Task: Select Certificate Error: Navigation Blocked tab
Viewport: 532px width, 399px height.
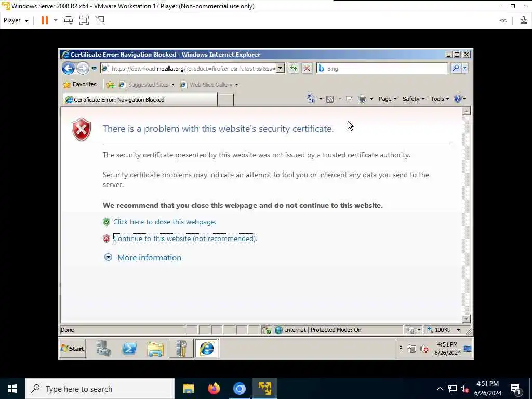Action: click(140, 100)
